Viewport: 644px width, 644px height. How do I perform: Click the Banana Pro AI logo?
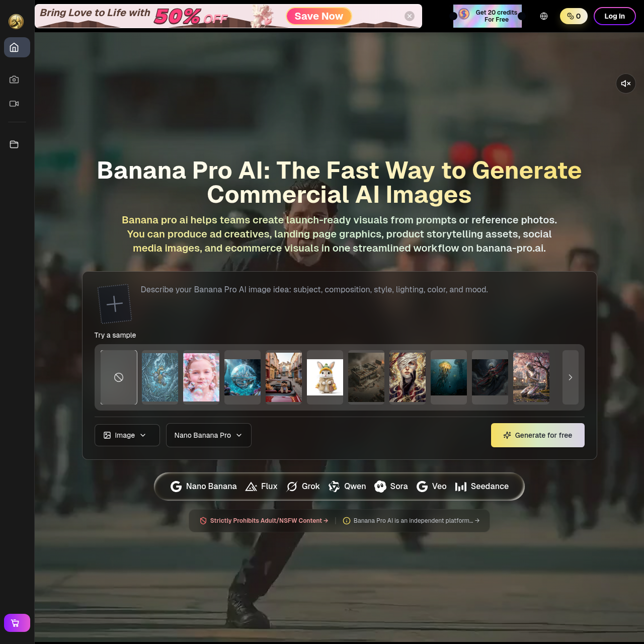point(16,21)
